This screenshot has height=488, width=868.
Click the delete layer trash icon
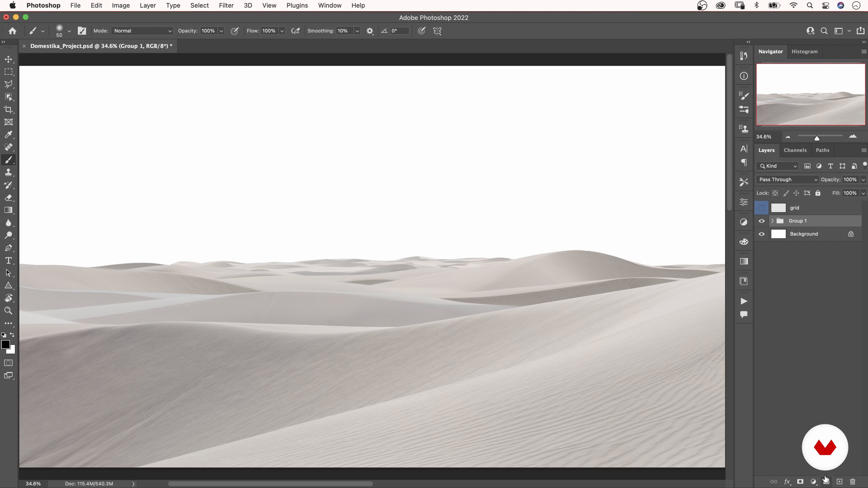(x=852, y=482)
